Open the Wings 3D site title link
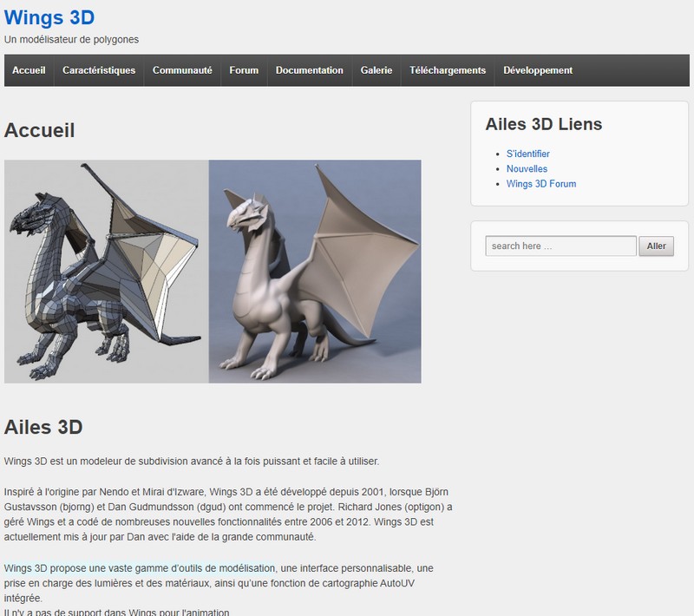 tap(49, 17)
